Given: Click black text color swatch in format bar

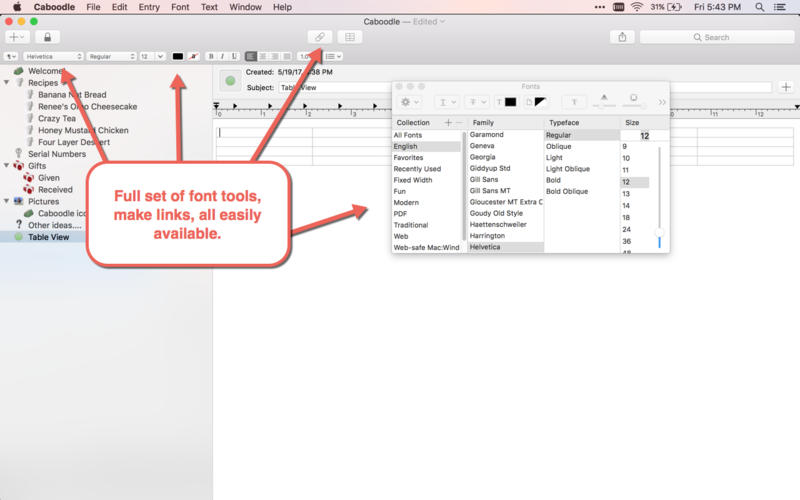Looking at the screenshot, I should (178, 56).
